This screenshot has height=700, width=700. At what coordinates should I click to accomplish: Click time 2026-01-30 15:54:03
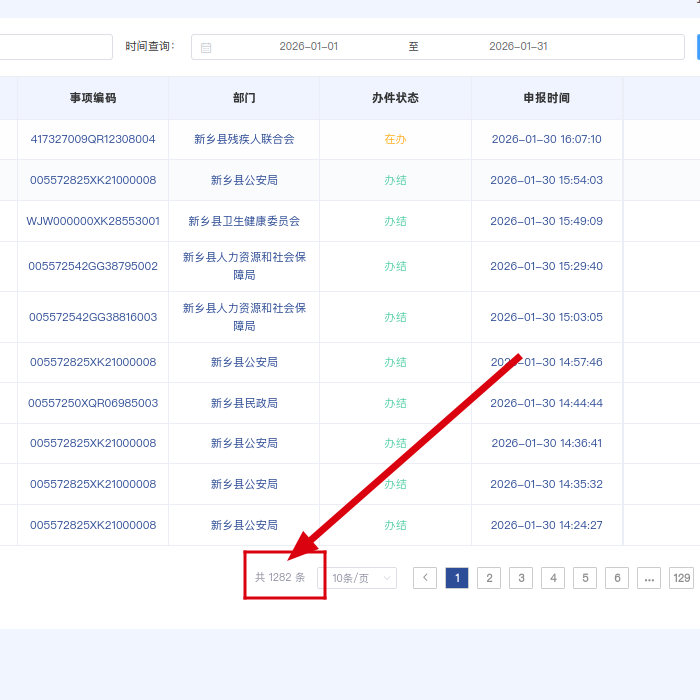547,180
